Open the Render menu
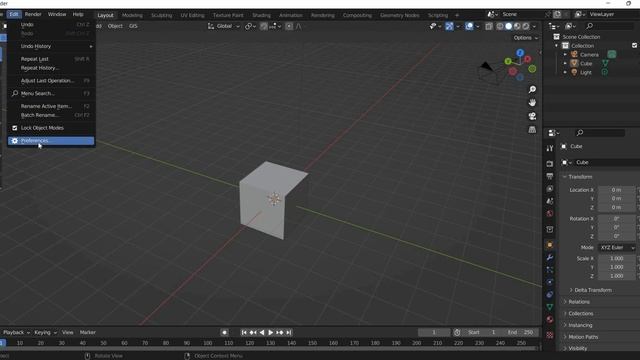The width and height of the screenshot is (640, 360). (33, 14)
